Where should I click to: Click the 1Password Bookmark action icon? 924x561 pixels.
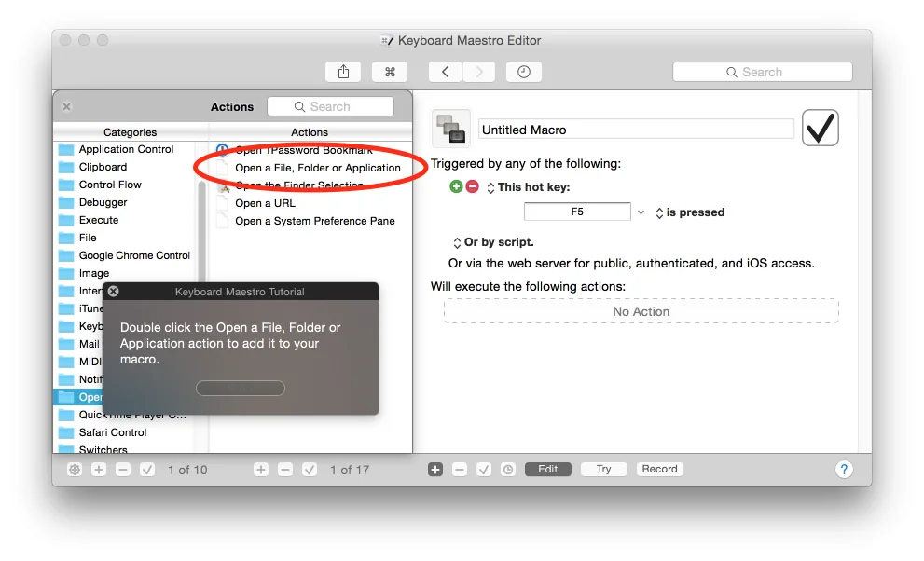click(x=222, y=149)
